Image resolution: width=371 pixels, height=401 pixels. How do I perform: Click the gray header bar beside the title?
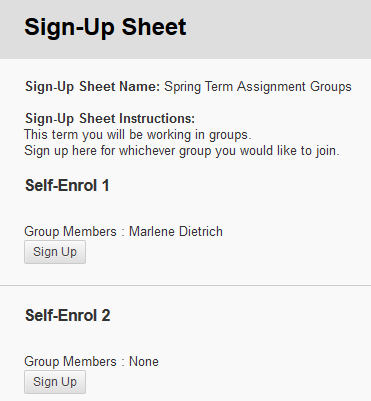click(x=278, y=29)
